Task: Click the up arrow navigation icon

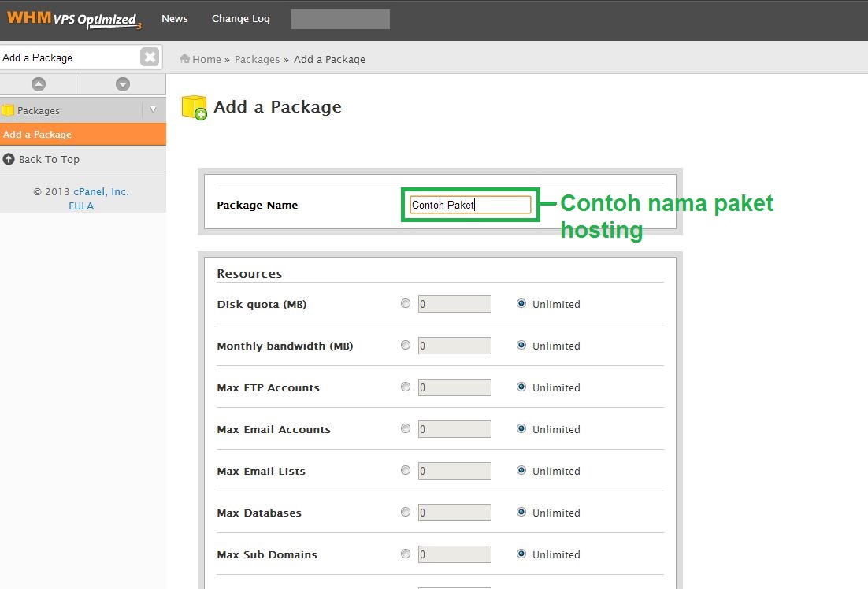Action: tap(39, 84)
